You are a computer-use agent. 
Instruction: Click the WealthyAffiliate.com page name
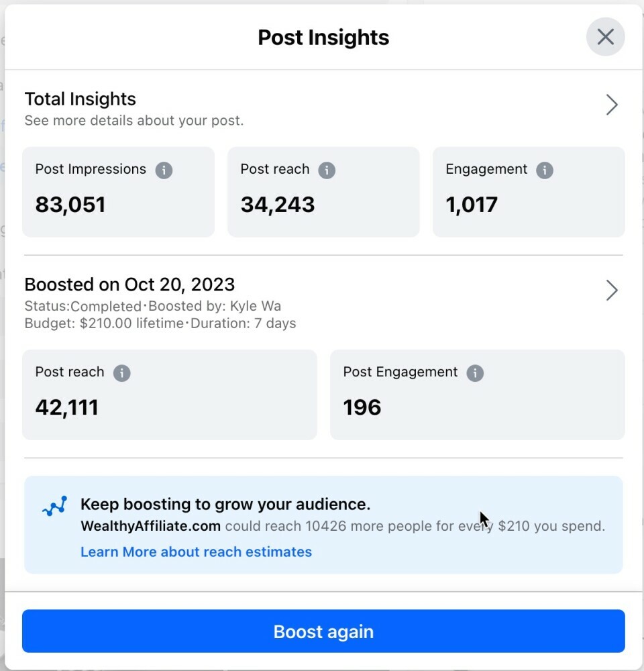pos(150,526)
